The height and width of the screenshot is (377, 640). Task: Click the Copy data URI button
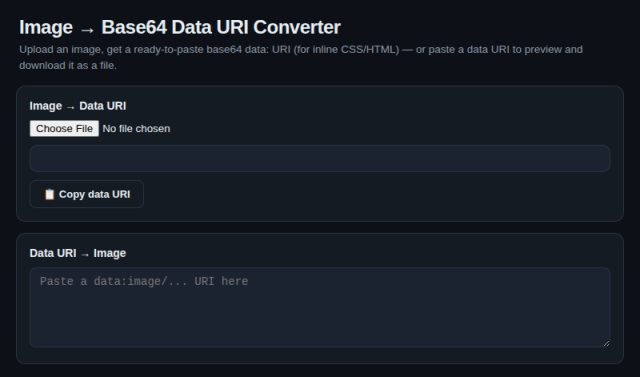(87, 194)
